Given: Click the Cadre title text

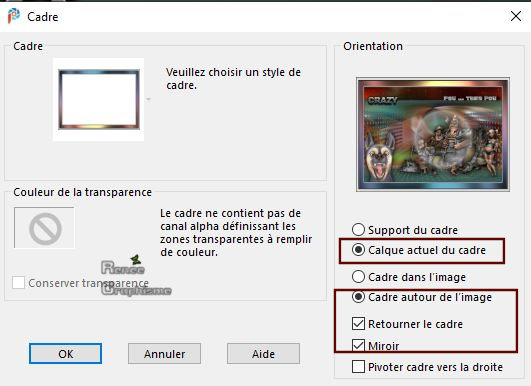Looking at the screenshot, I should point(43,17).
